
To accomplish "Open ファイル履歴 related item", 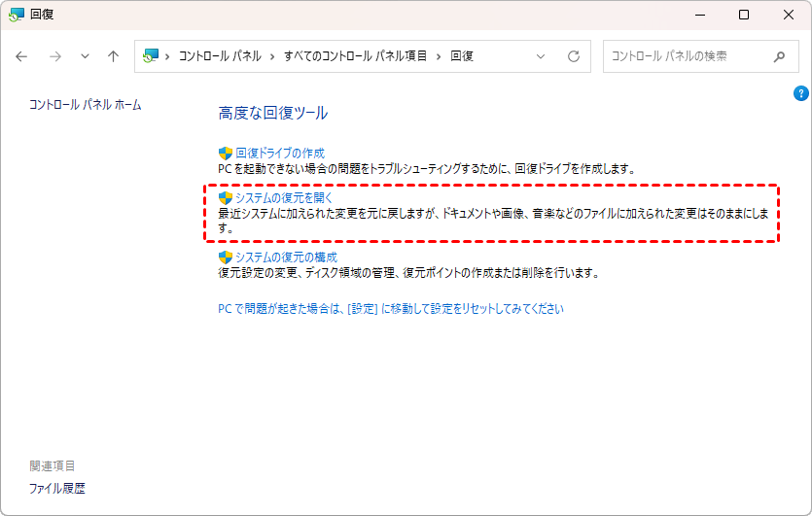I will [x=57, y=489].
